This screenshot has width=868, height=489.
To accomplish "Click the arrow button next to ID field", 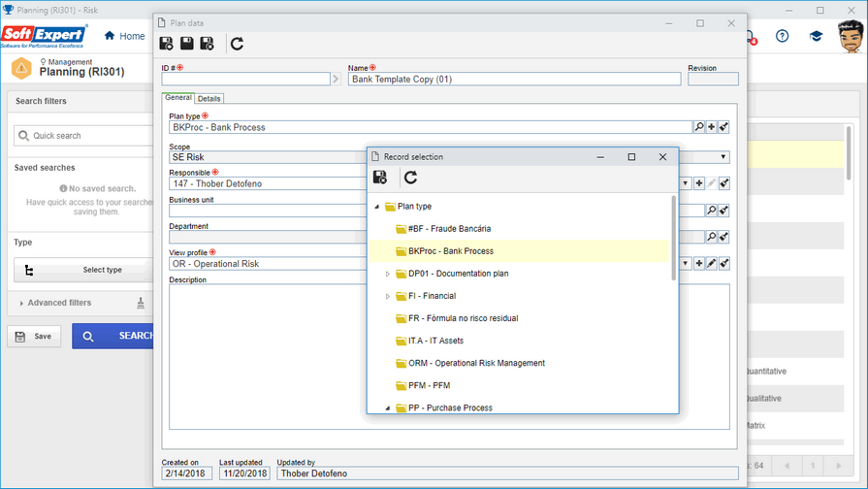I will click(x=336, y=80).
